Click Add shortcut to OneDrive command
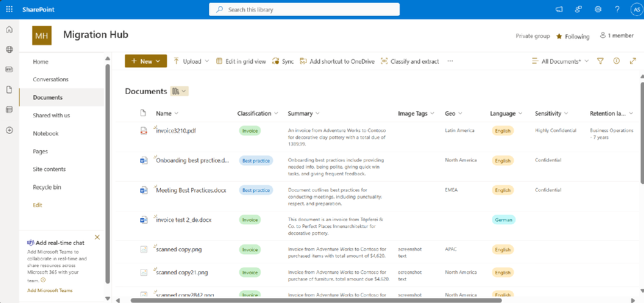This screenshot has width=644, height=303. pyautogui.click(x=337, y=61)
